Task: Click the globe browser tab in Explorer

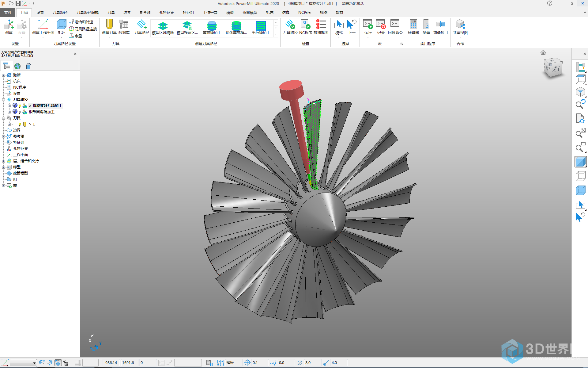Action: tap(17, 66)
